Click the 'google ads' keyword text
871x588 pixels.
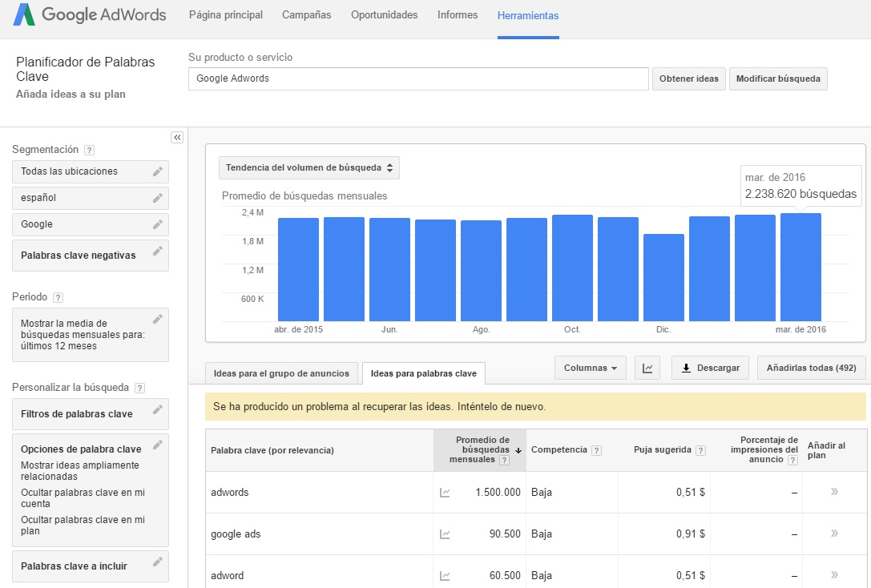[236, 534]
